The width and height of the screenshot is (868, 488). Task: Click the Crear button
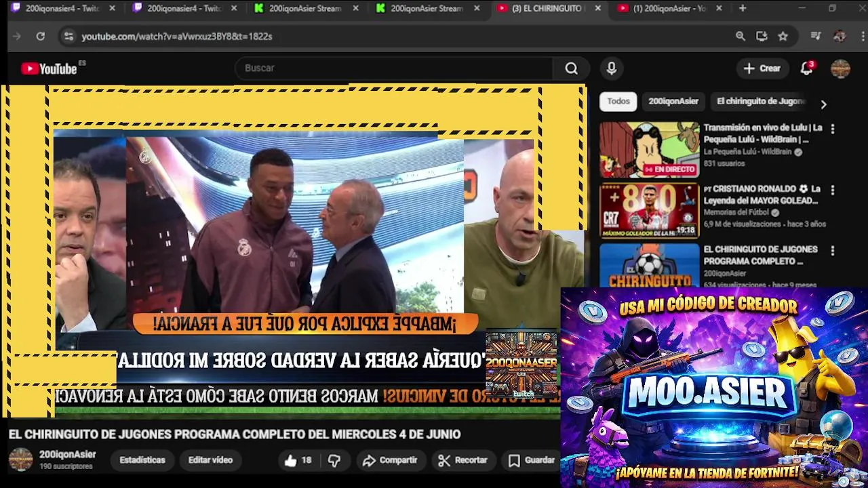pyautogui.click(x=762, y=68)
